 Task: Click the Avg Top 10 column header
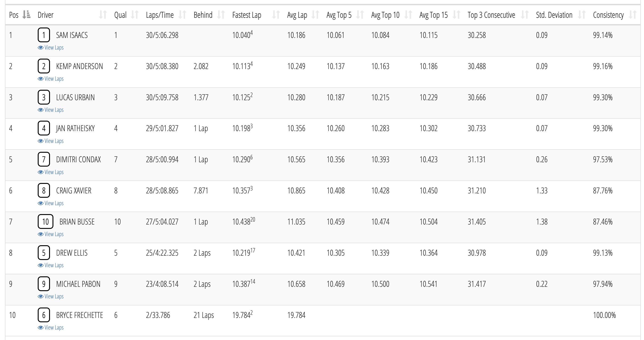tap(385, 15)
